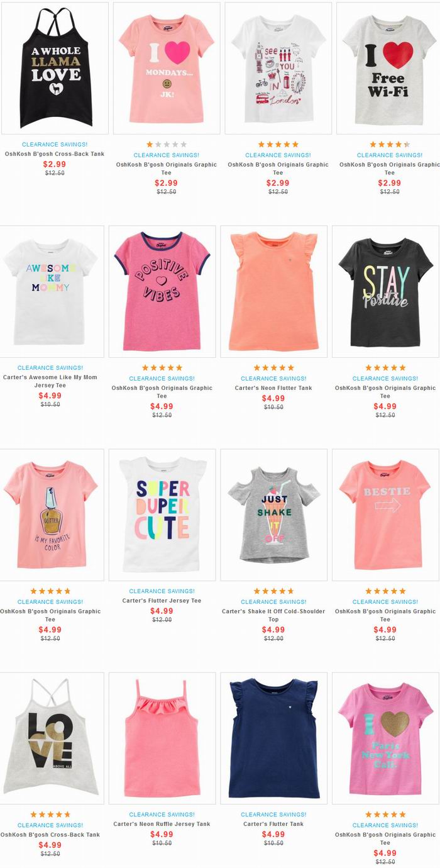Open the black A Whole Llama Love tank image
Screen dimensions: 440x868
(x=55, y=68)
